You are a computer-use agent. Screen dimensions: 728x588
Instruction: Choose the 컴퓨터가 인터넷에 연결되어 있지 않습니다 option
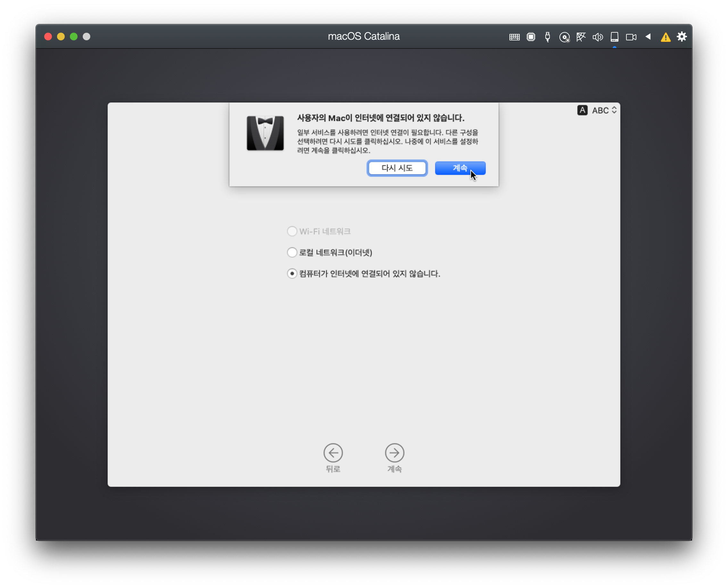292,273
